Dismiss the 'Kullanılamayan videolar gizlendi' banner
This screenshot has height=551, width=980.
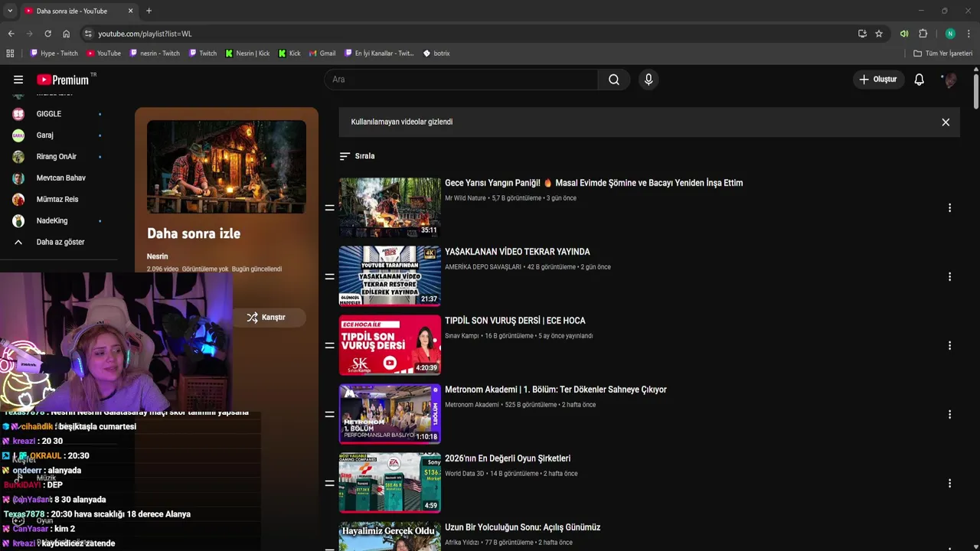coord(946,122)
